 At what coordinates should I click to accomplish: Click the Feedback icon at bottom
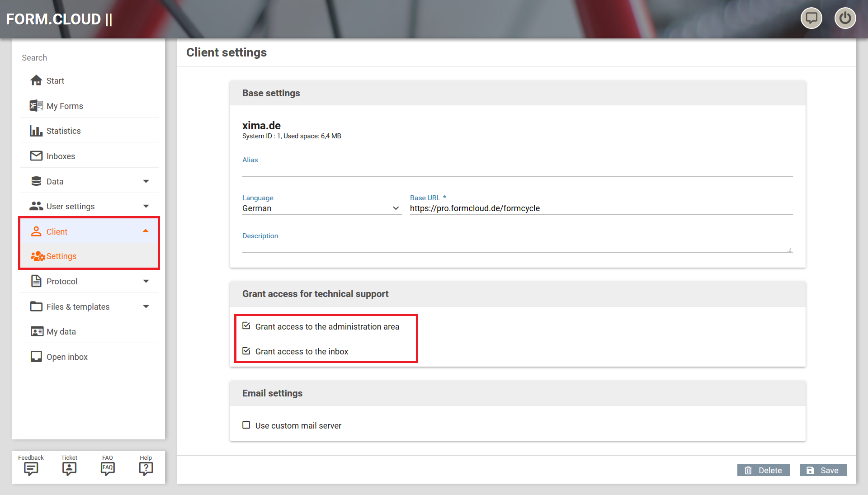click(31, 468)
